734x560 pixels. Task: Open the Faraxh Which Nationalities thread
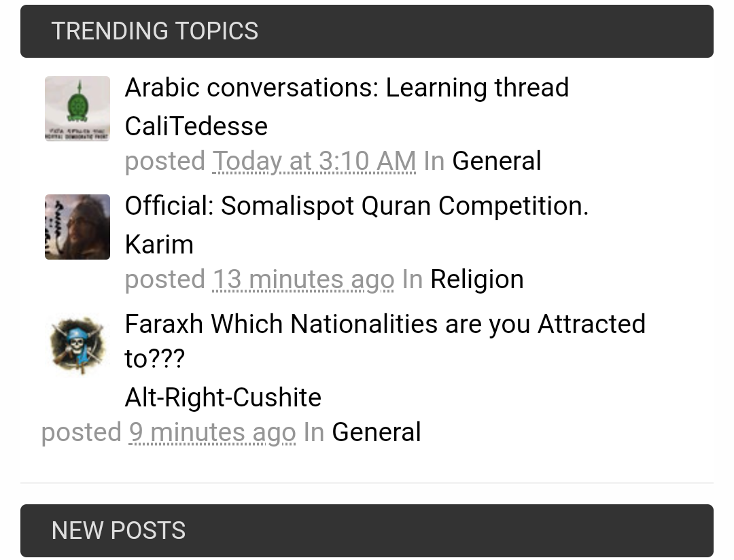[x=385, y=325]
